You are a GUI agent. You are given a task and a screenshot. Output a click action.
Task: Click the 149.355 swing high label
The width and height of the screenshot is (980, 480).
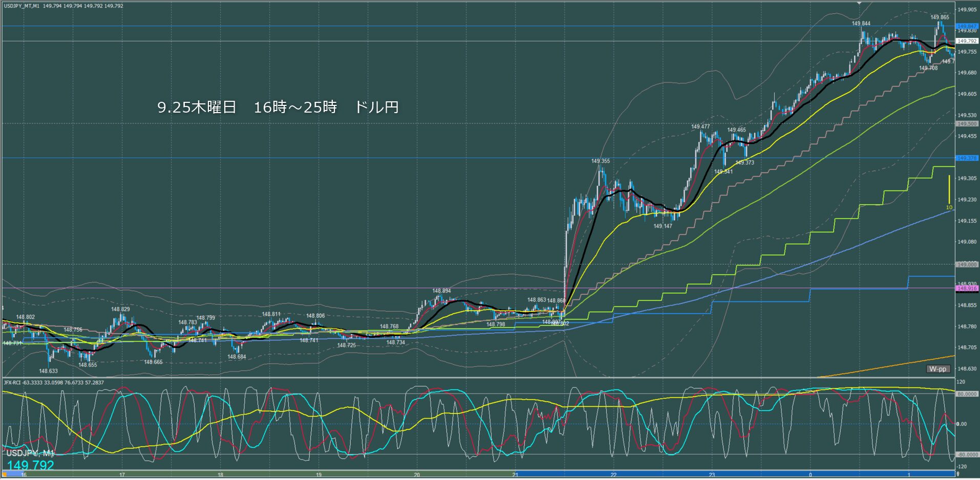(x=600, y=161)
